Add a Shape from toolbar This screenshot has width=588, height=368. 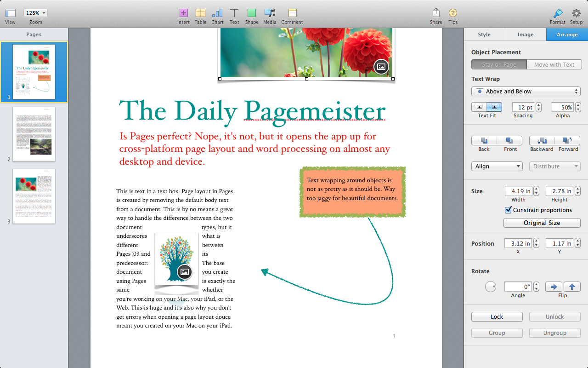[x=251, y=13]
